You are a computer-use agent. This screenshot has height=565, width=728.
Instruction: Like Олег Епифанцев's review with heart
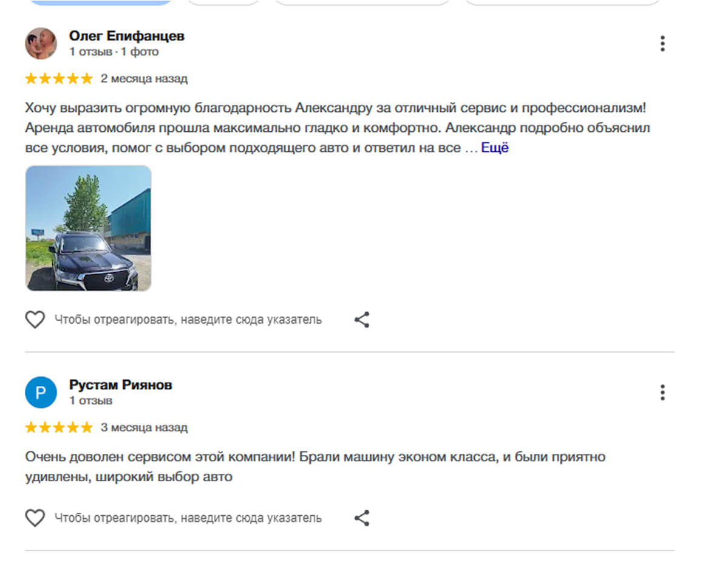pyautogui.click(x=35, y=320)
